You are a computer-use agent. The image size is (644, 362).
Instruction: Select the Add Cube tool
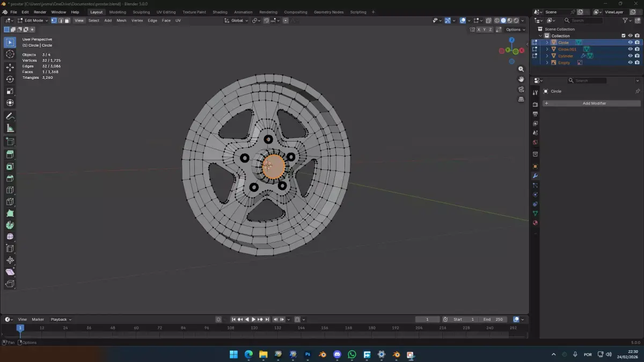pyautogui.click(x=10, y=142)
